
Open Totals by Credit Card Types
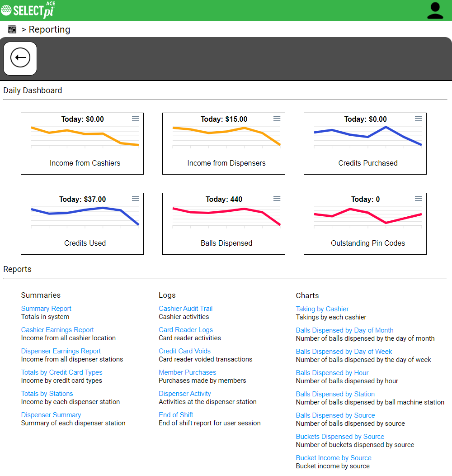tap(61, 372)
